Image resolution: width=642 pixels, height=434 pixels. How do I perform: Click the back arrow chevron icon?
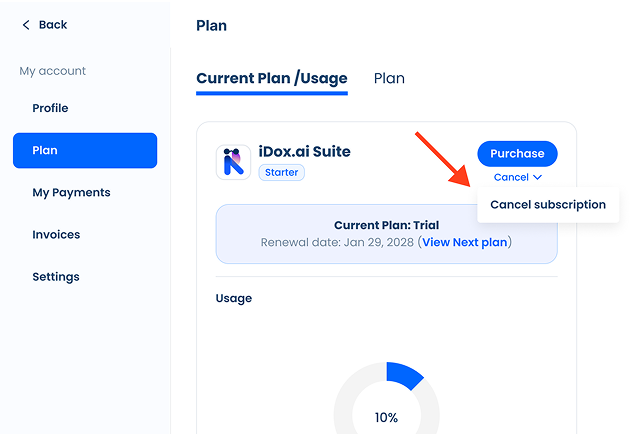(x=26, y=25)
